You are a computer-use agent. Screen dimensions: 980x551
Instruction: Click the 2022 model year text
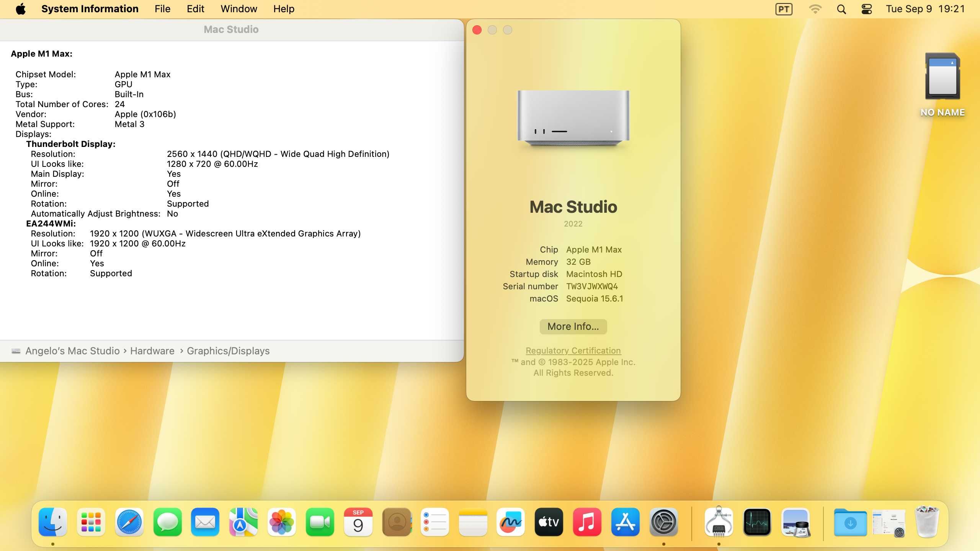(x=573, y=224)
